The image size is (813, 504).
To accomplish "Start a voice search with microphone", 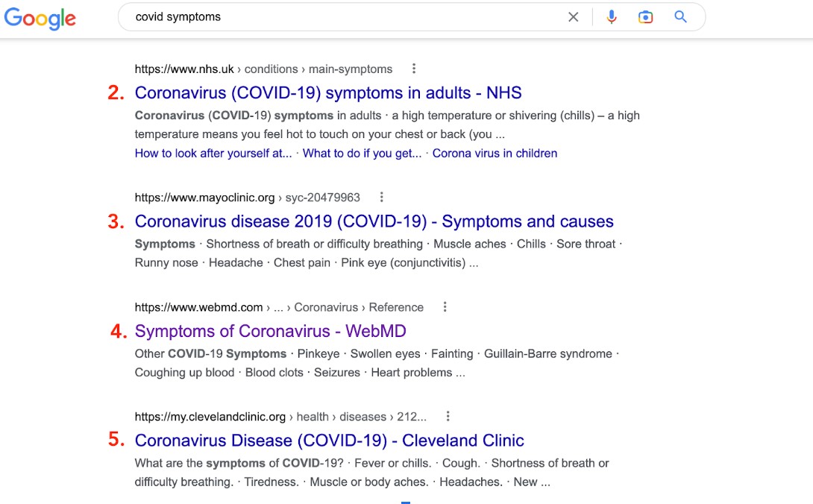I will (x=612, y=17).
